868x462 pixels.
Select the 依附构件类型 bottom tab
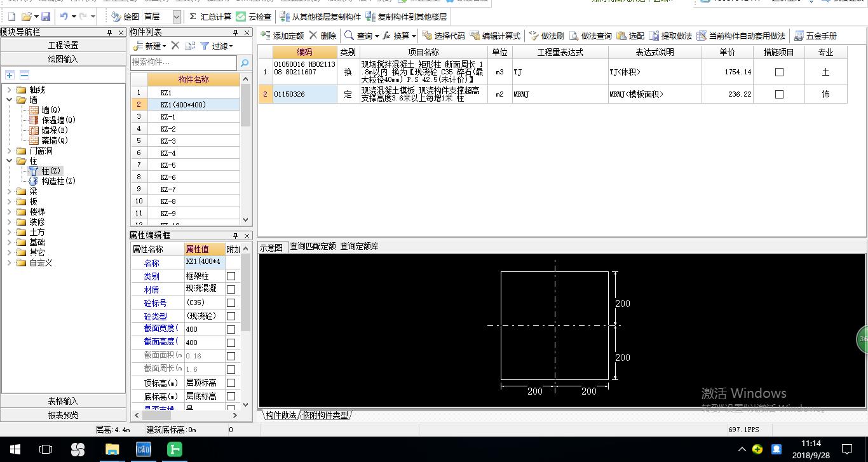pos(325,415)
